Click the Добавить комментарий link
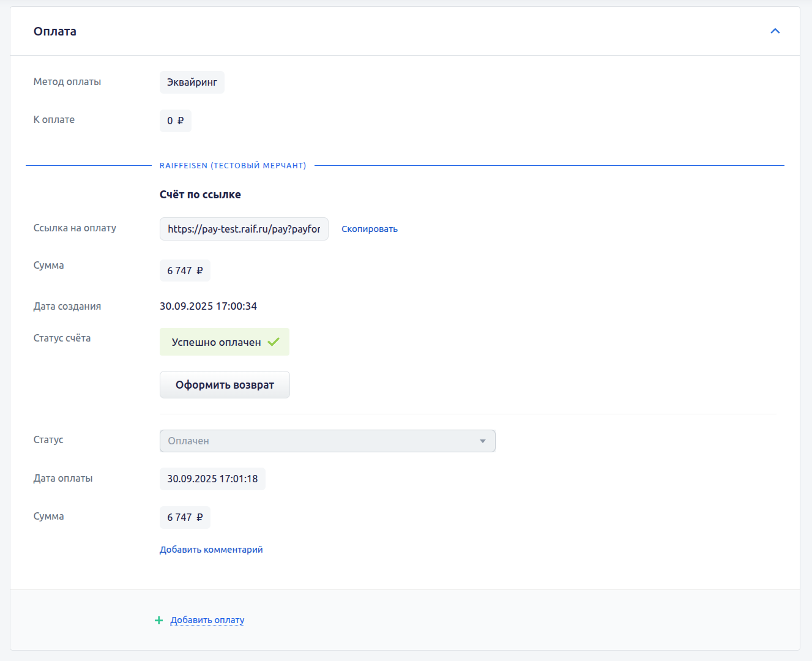Screen dimensions: 812x661 coord(211,550)
